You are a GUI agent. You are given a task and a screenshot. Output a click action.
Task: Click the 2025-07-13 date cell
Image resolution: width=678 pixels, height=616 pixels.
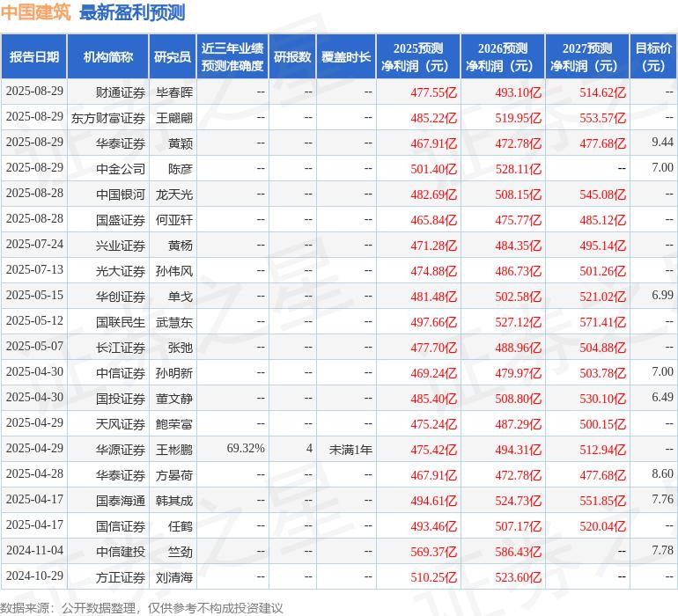pyautogui.click(x=34, y=269)
